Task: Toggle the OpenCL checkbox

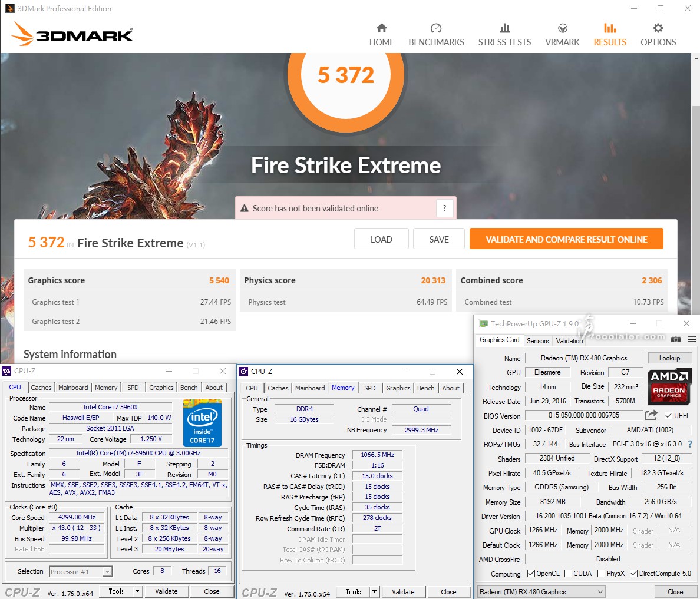Action: (531, 574)
